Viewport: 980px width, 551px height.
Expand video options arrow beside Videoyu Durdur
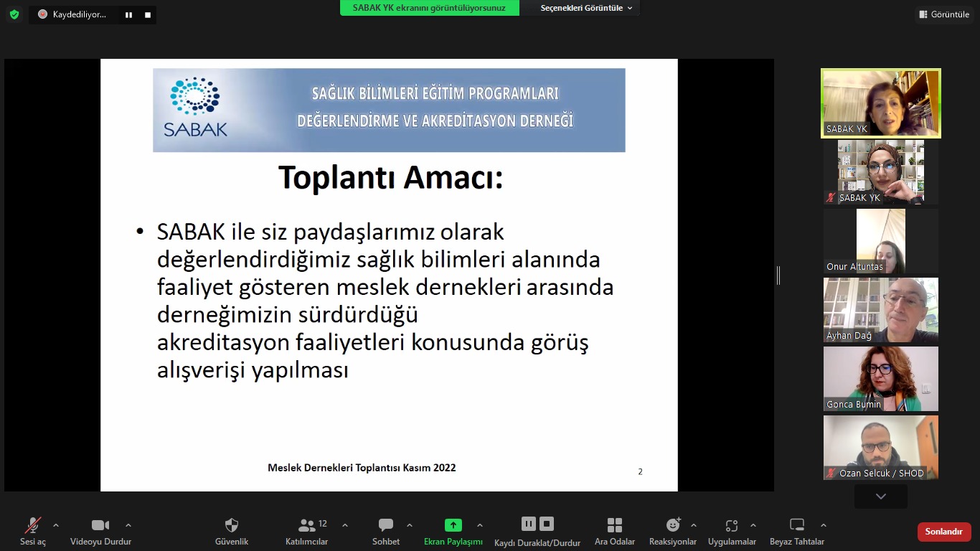128,525
